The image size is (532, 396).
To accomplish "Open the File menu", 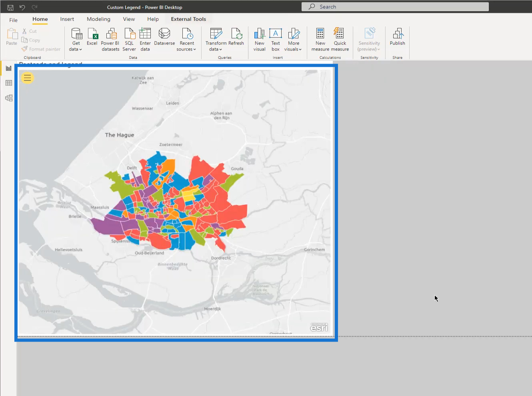I will click(x=13, y=20).
